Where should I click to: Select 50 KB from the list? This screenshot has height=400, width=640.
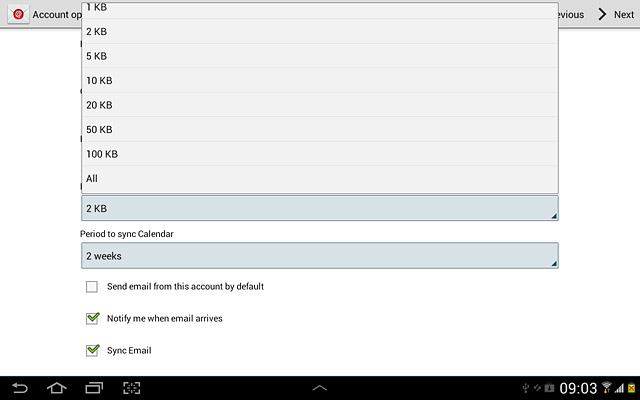pyautogui.click(x=320, y=129)
